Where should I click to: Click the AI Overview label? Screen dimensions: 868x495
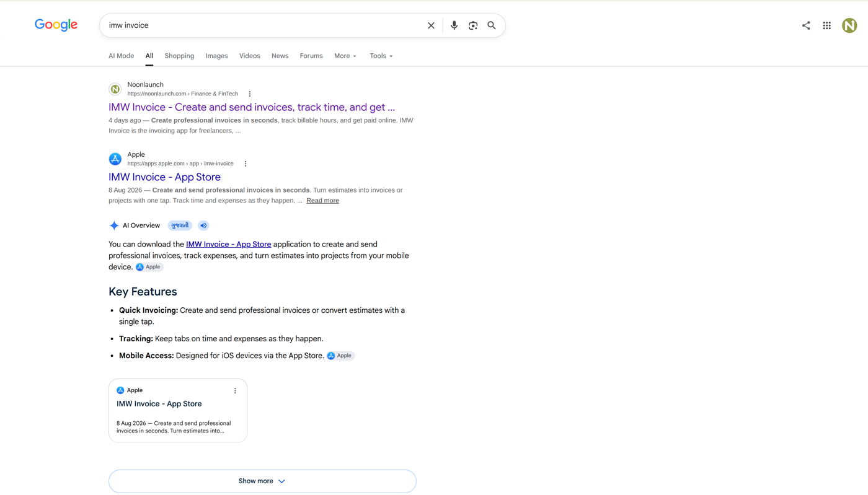pyautogui.click(x=141, y=226)
